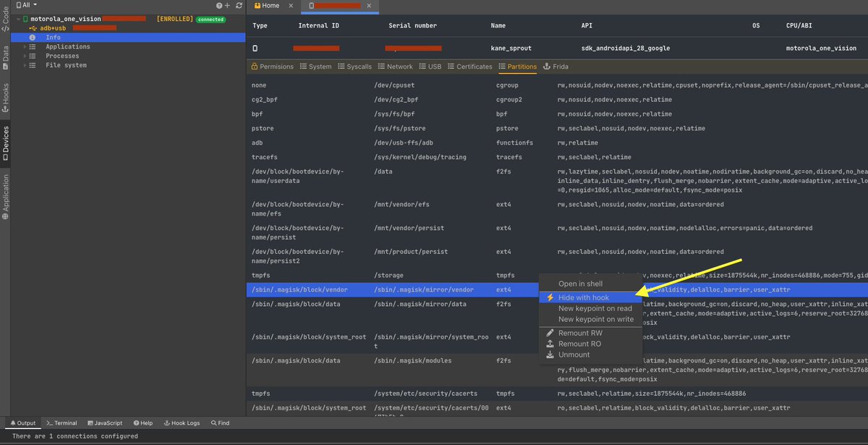Click the phone type icon in device row
This screenshot has width=868, height=445.
[x=255, y=48]
